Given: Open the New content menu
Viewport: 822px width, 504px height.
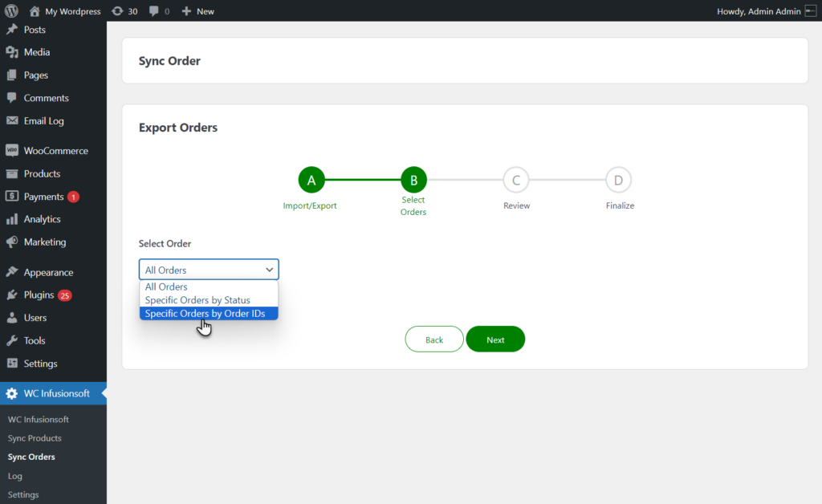Looking at the screenshot, I should click(x=205, y=11).
